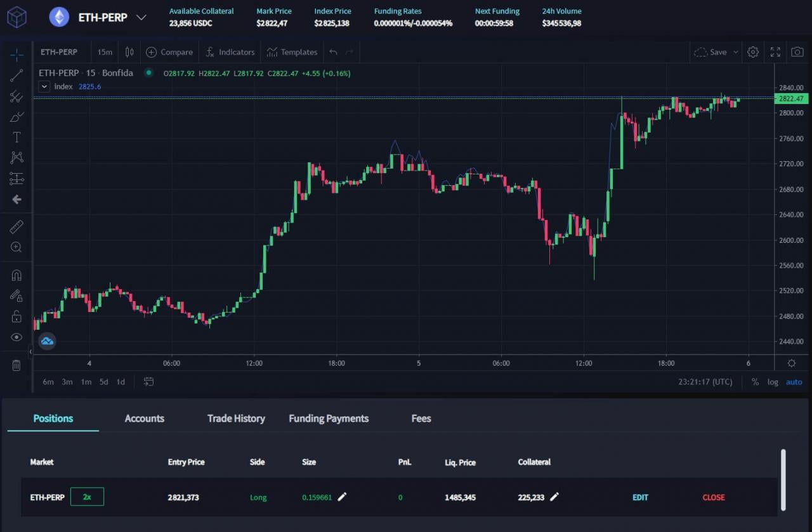Take a chart snapshot with camera icon
812x532 pixels.
(798, 52)
